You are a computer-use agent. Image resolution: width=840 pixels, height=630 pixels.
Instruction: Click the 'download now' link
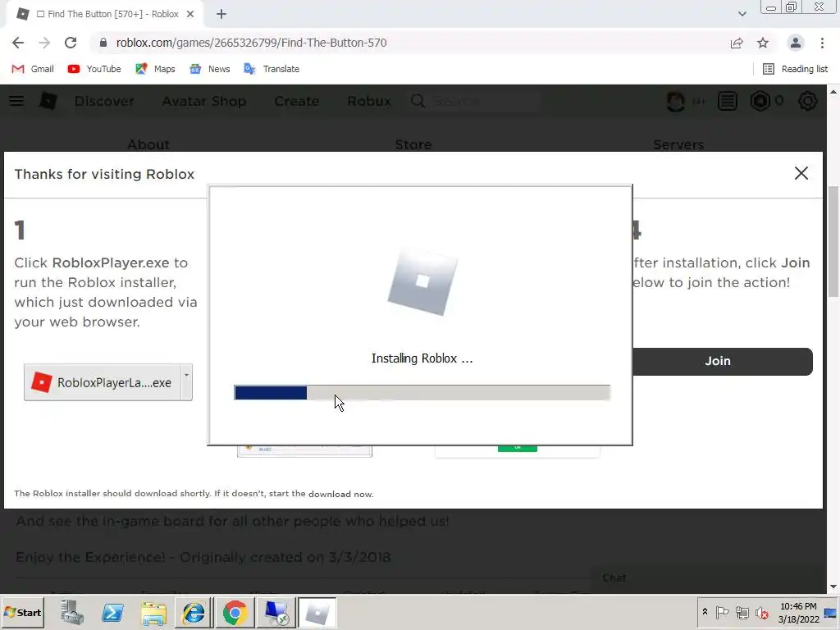[x=340, y=494]
